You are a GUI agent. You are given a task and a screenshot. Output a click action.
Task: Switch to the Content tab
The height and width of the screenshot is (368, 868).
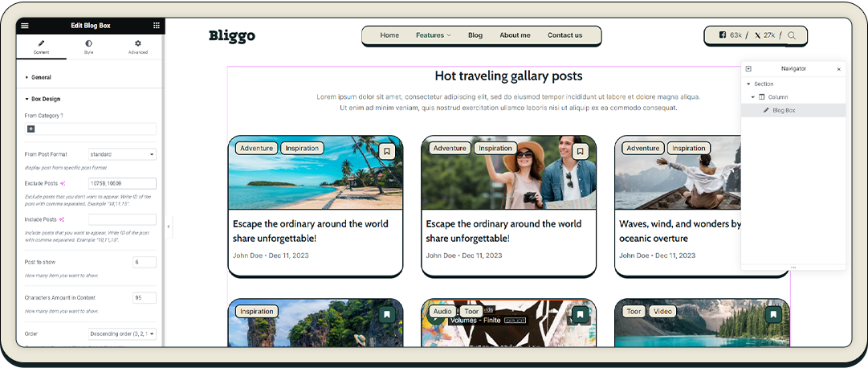coord(42,47)
